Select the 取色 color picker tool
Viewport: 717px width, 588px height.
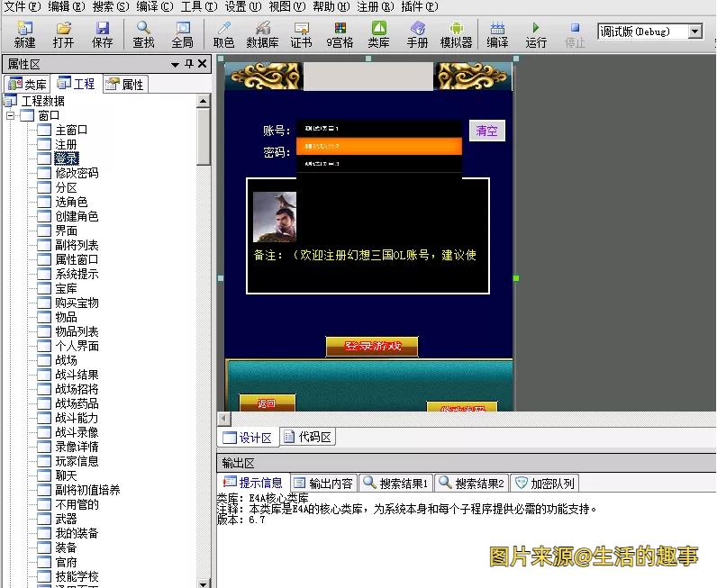click(223, 34)
